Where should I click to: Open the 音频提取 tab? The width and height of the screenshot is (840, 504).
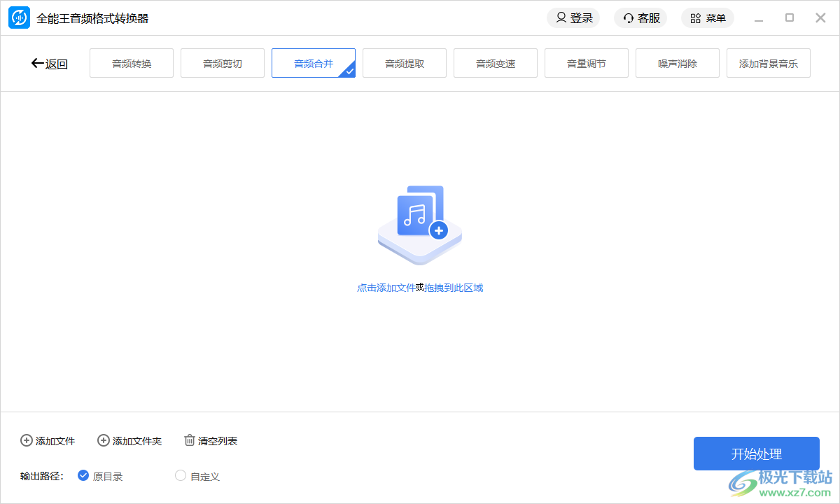coord(404,63)
